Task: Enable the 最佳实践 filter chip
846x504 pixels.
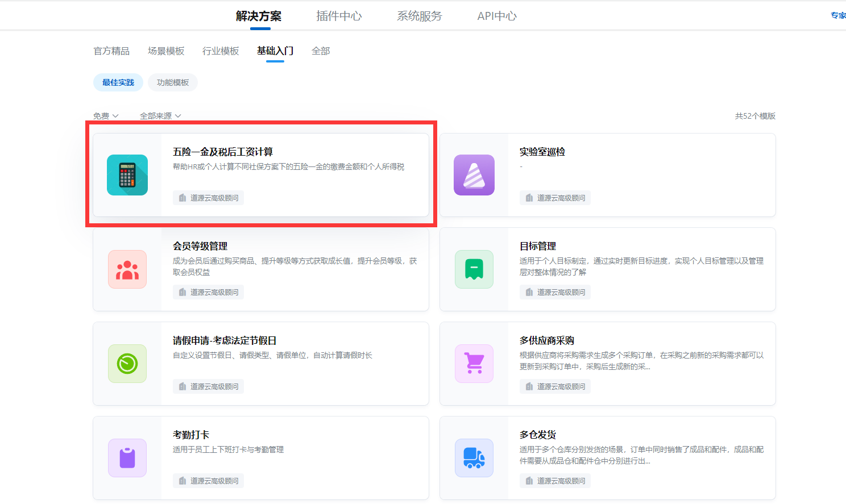Action: pyautogui.click(x=118, y=82)
